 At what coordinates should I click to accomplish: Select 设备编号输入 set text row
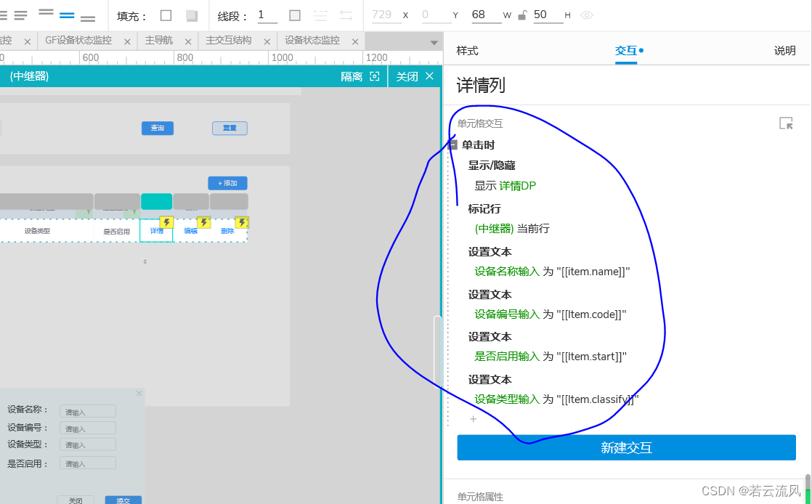(551, 314)
